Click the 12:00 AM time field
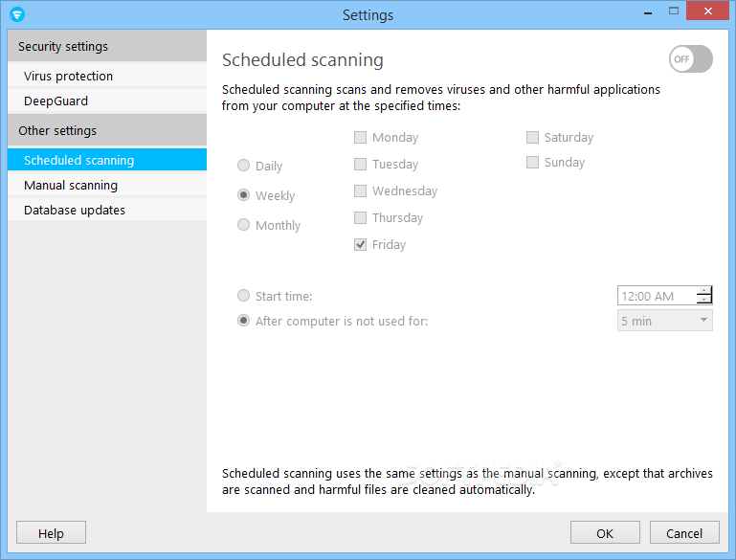Screen dimensions: 736x560 click(x=658, y=296)
